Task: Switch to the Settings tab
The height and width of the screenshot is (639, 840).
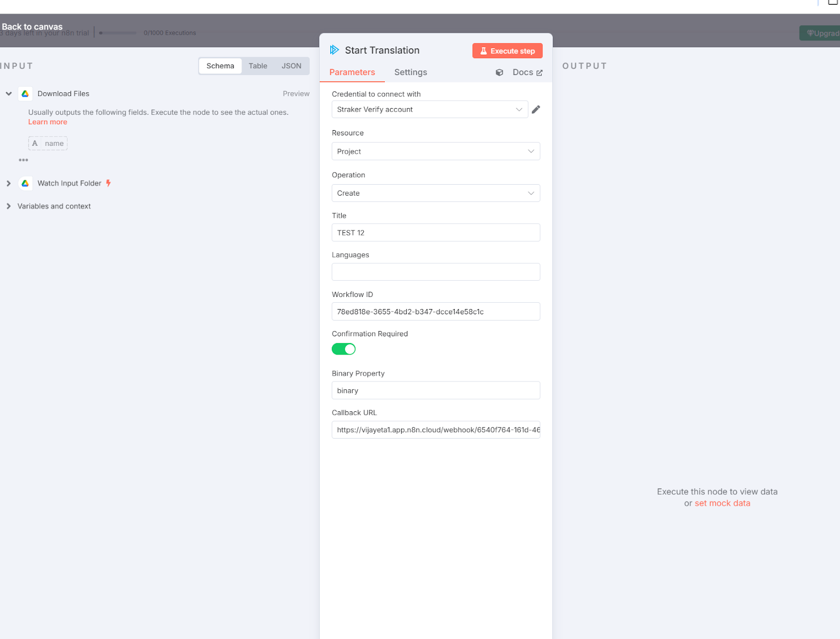Action: click(x=411, y=72)
